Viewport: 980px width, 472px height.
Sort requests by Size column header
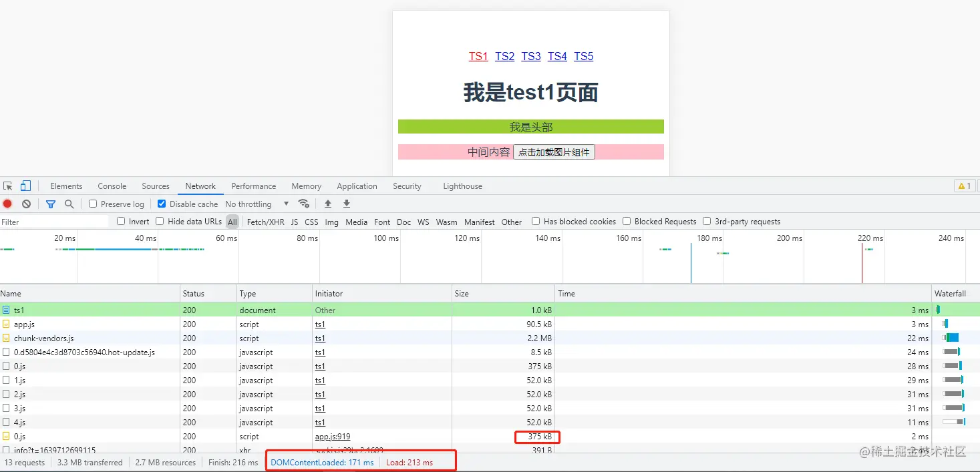(x=503, y=293)
